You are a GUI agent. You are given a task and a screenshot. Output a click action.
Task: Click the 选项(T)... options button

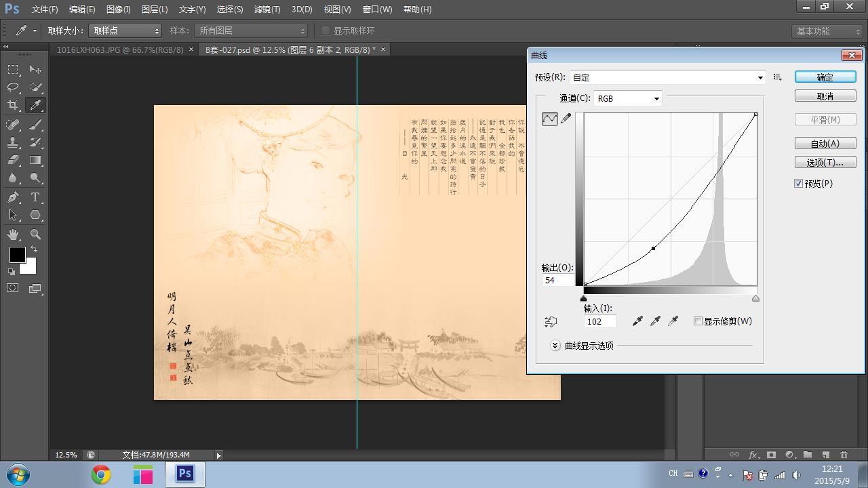pos(825,162)
